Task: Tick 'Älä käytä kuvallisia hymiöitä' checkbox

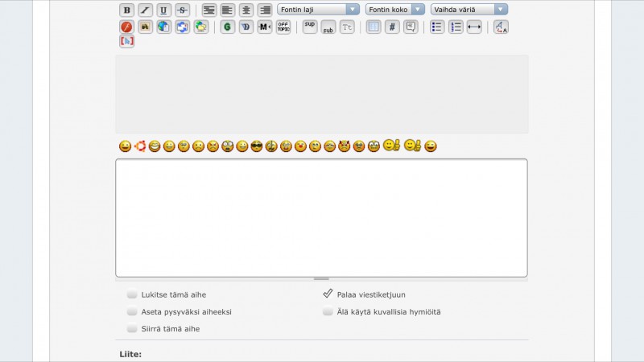Action: [328, 311]
